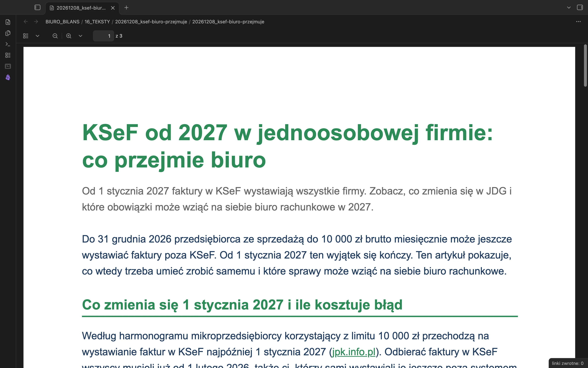Image resolution: width=588 pixels, height=368 pixels.
Task: Click the 'linki zwrotne: 0' status
Action: 568,363
